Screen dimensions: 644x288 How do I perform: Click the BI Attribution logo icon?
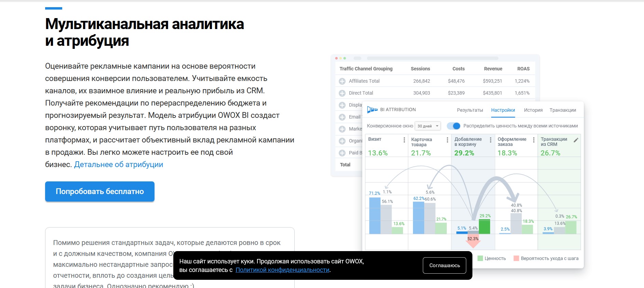pos(372,110)
